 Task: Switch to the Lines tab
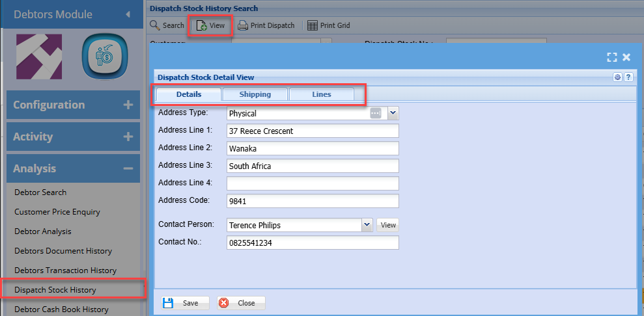pyautogui.click(x=321, y=94)
